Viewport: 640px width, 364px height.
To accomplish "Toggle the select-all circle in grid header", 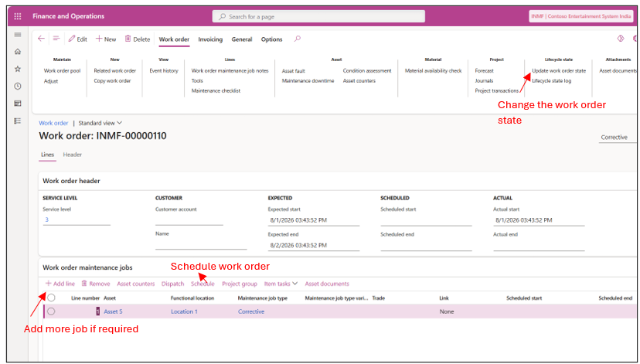I will [x=51, y=298].
